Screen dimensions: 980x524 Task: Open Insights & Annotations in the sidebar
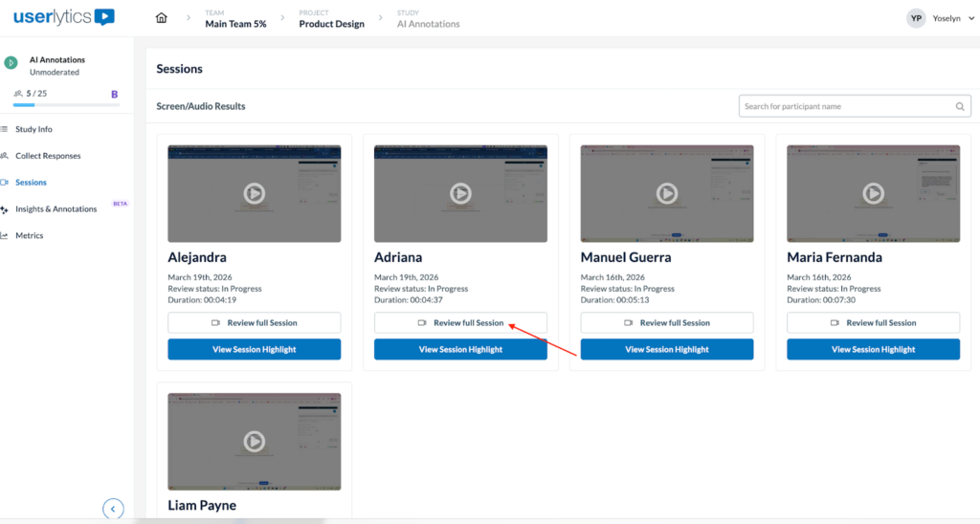pos(56,209)
